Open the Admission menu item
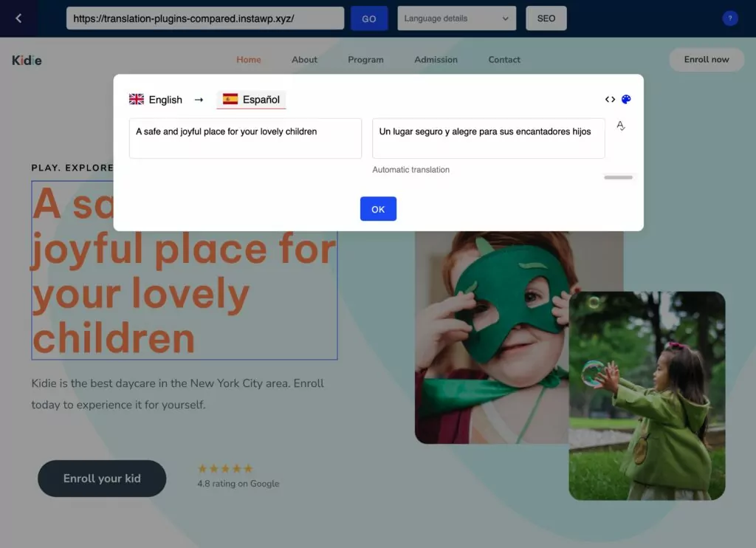 (x=436, y=60)
